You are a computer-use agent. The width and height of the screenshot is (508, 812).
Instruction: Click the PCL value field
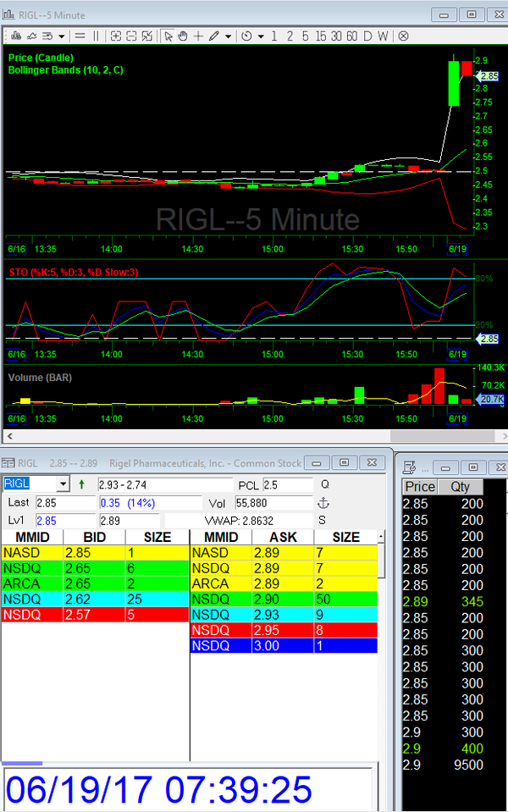point(287,485)
